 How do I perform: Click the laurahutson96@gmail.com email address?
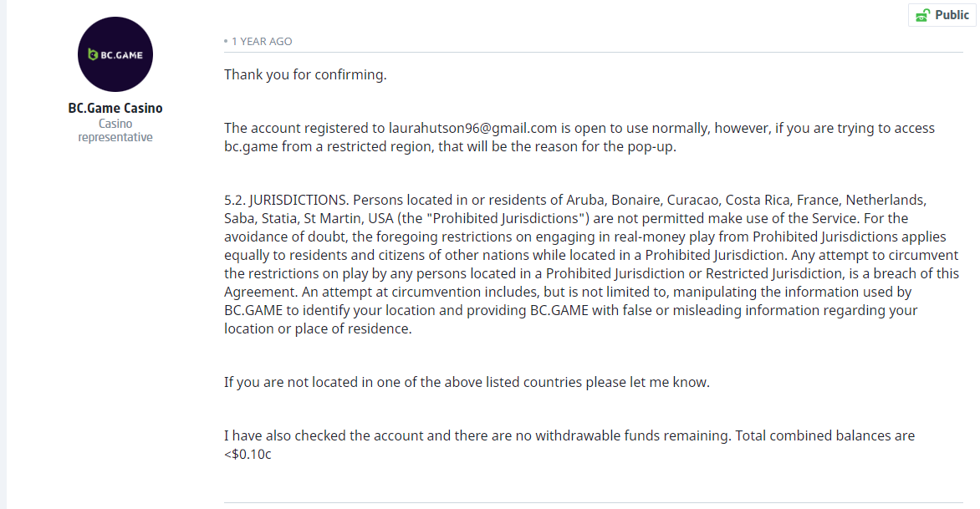click(472, 128)
